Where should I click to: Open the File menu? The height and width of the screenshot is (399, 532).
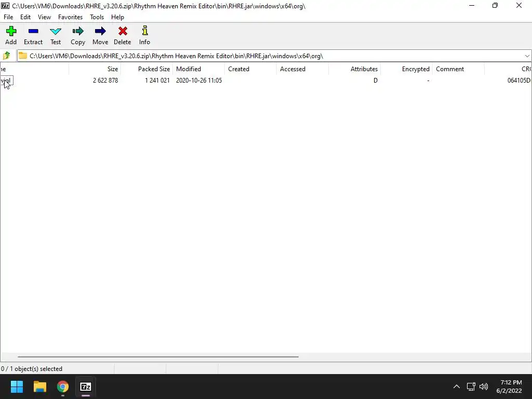click(8, 17)
